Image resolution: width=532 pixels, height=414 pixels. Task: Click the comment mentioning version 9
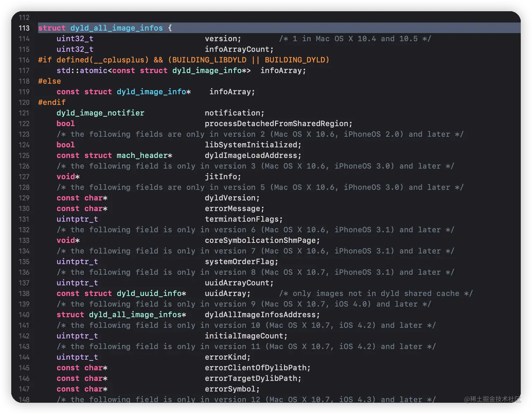244,304
